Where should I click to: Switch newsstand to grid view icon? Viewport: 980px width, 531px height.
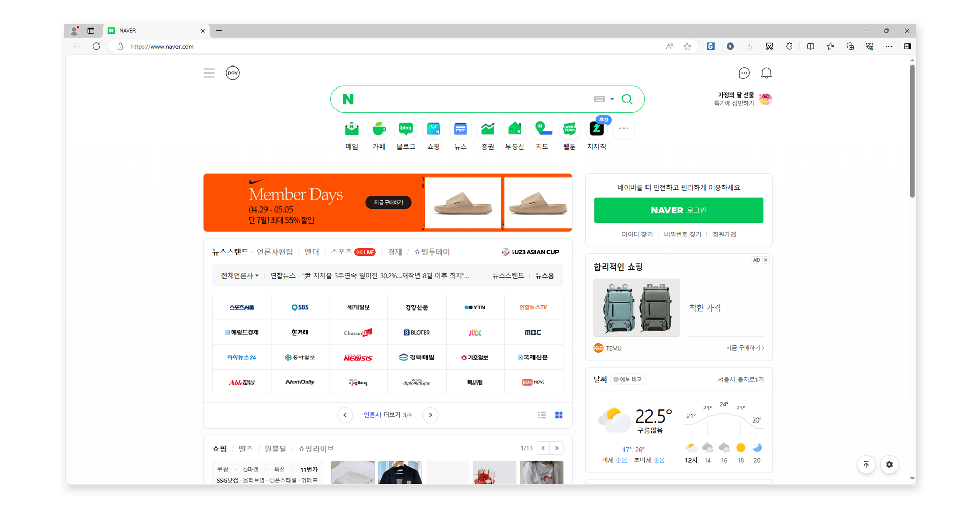point(559,415)
